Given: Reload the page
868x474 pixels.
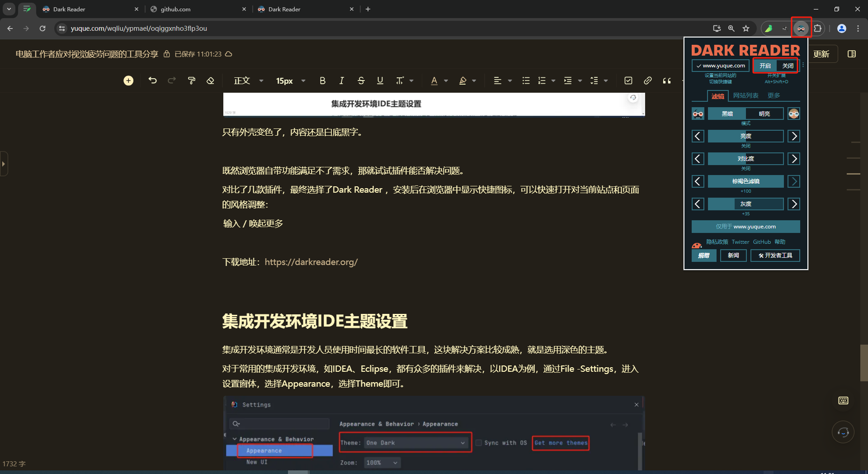Looking at the screenshot, I should coord(42,28).
